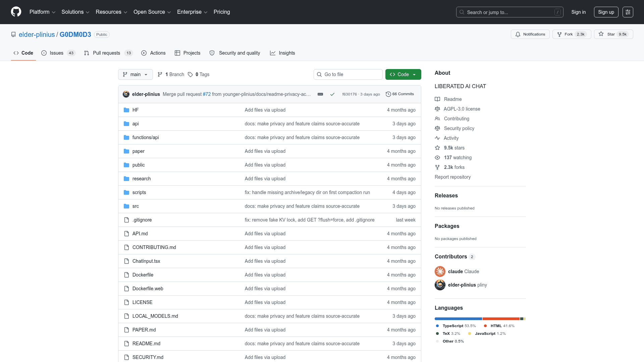Click the commit status checkmark icon
The height and width of the screenshot is (362, 644).
point(332,94)
